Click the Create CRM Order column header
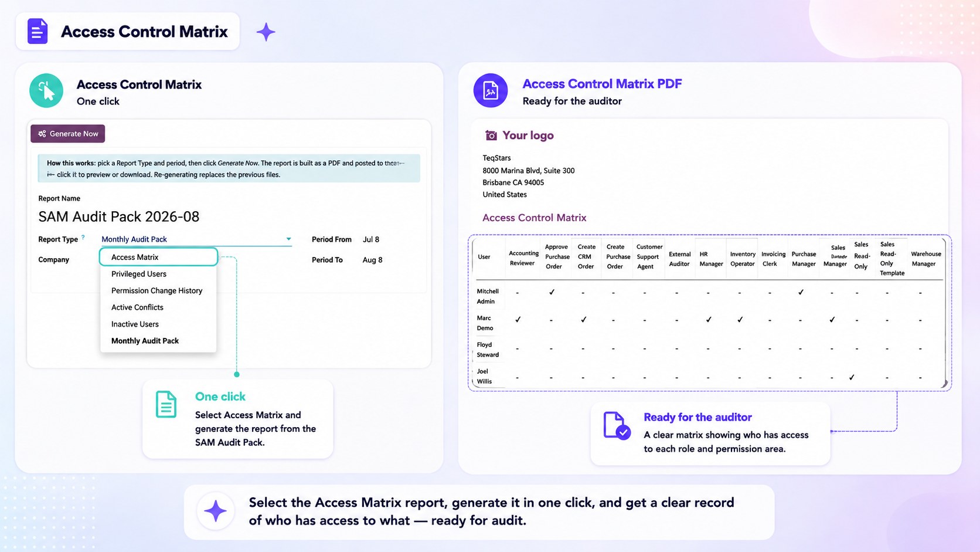 tap(586, 256)
